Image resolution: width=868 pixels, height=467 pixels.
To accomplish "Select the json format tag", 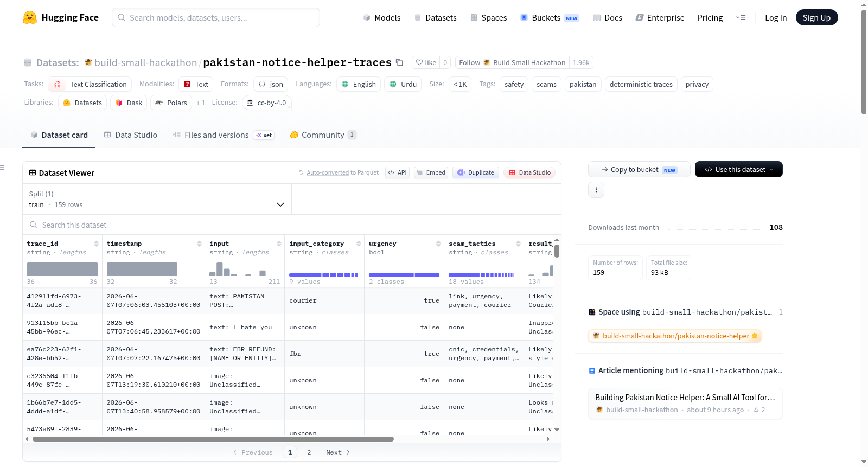I will point(271,84).
